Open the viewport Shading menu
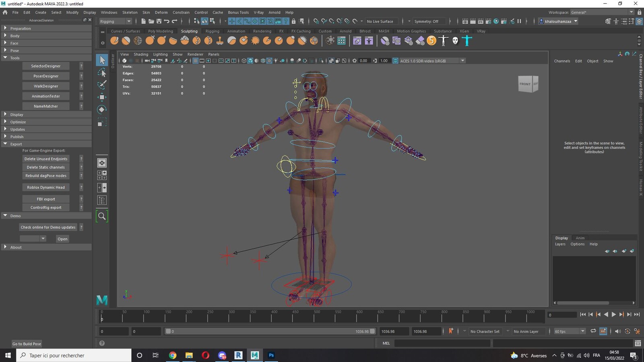The height and width of the screenshot is (362, 644). pos(141,54)
